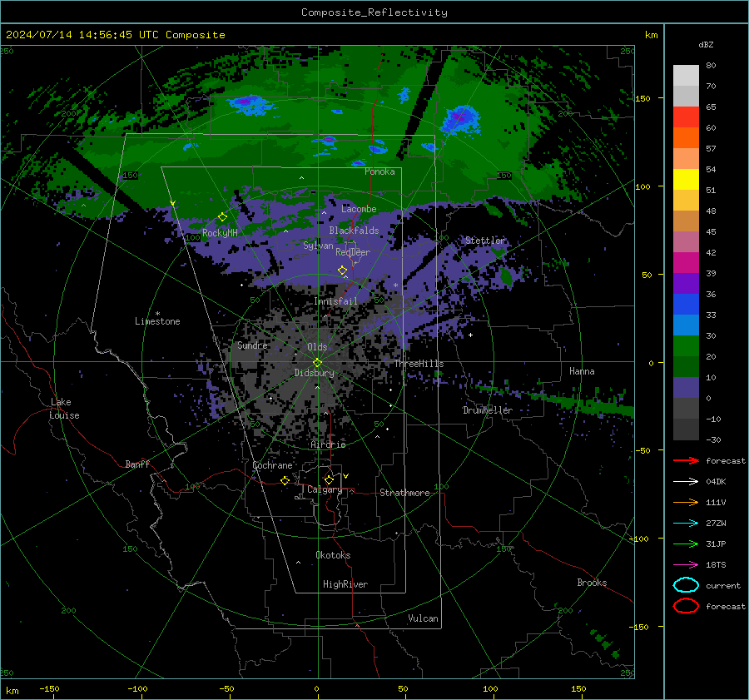Viewport: 749px width, 700px height.
Task: Click the Airdrie town label
Action: 328,444
